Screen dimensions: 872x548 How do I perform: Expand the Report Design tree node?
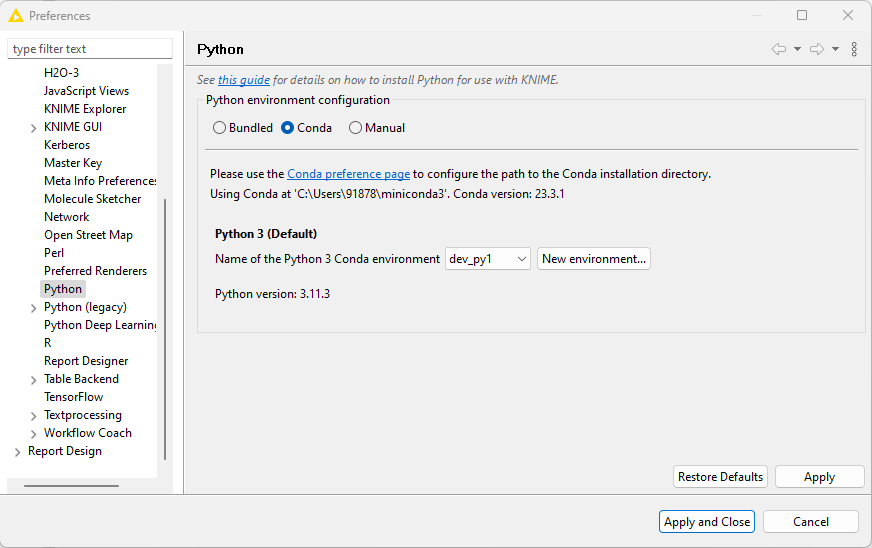pos(17,452)
